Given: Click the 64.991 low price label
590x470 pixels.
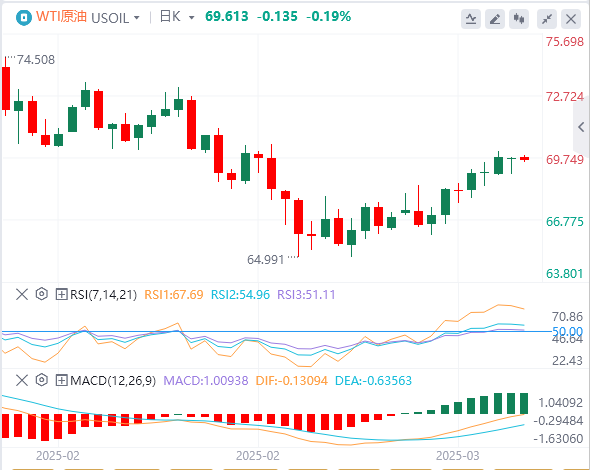Looking at the screenshot, I should pos(265,260).
